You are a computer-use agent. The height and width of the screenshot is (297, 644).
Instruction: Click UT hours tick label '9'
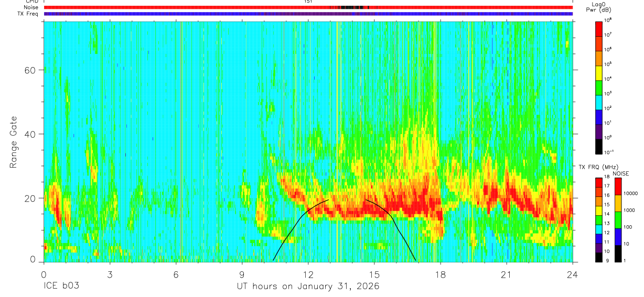242,274
